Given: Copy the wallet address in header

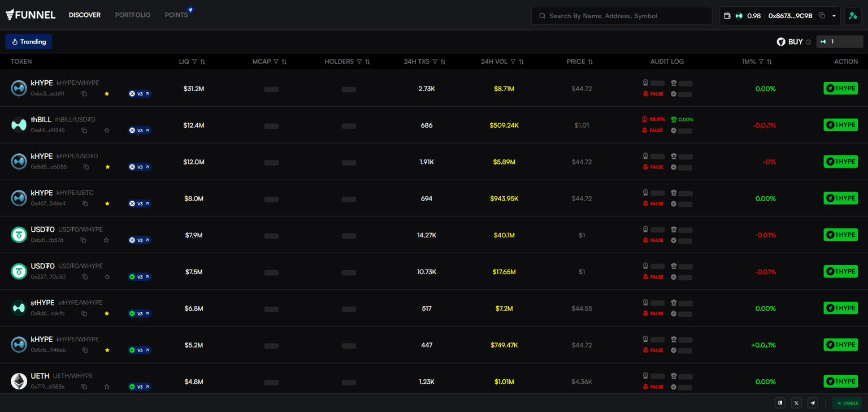Looking at the screenshot, I should (822, 16).
